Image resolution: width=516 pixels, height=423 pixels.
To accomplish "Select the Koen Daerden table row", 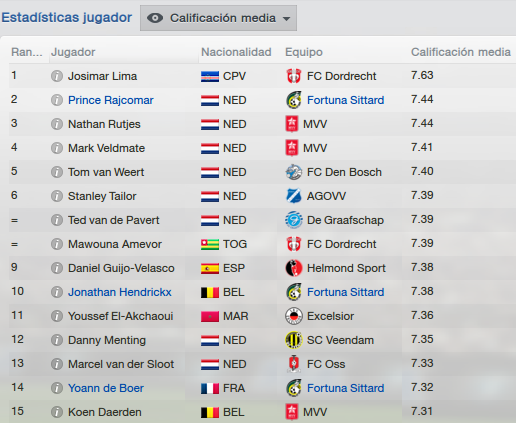I will [x=262, y=412].
